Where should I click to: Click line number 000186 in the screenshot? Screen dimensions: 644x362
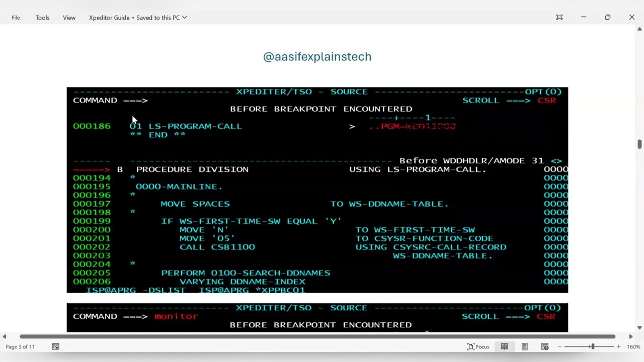click(x=92, y=126)
